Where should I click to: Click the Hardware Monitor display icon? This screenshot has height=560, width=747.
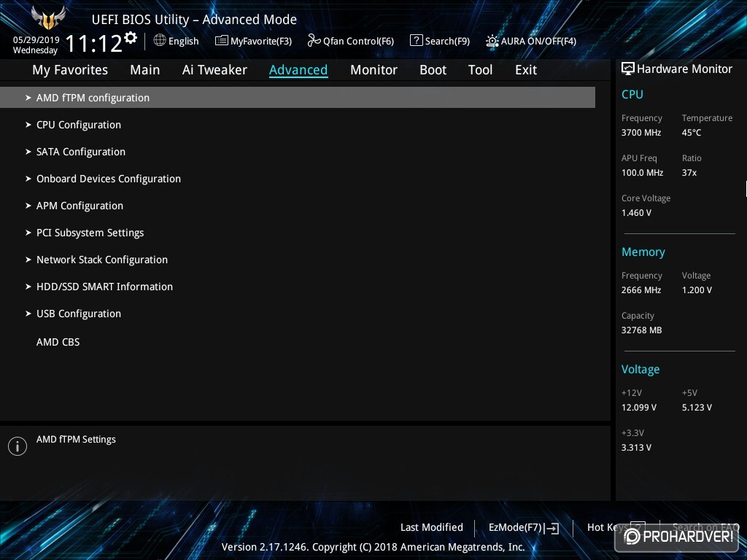(x=627, y=69)
